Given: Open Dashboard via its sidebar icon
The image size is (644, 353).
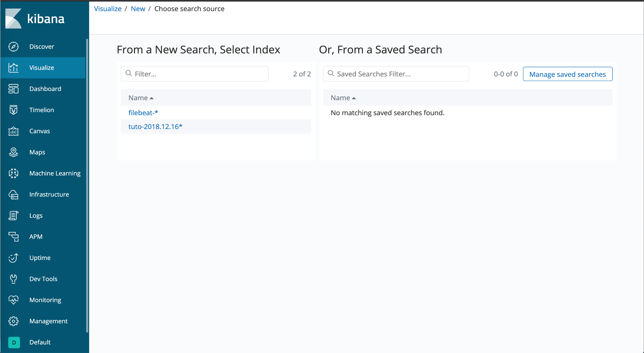Looking at the screenshot, I should click(13, 89).
